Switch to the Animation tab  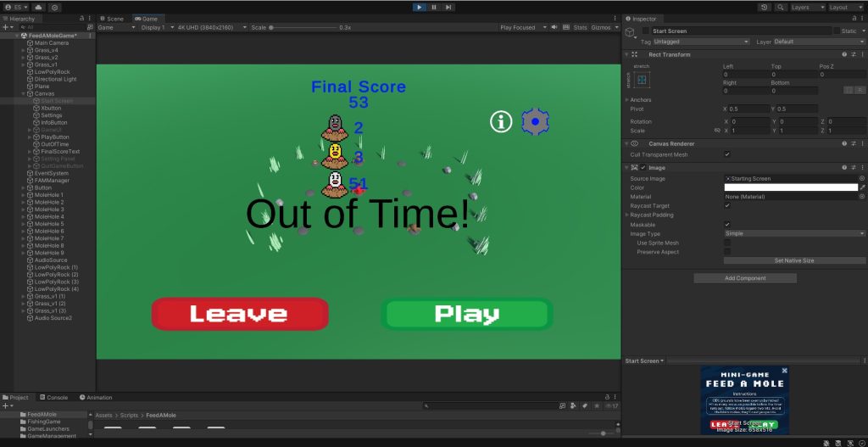click(x=96, y=397)
